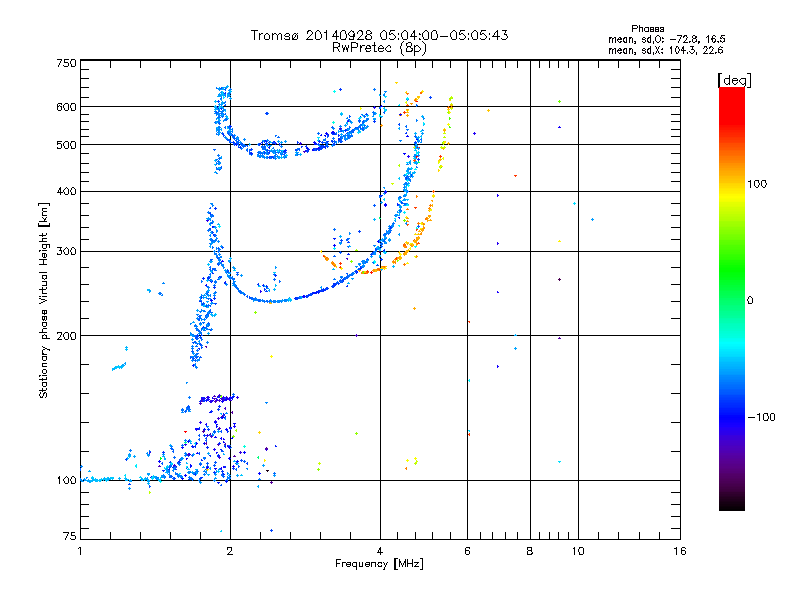The image size is (800, 600).
Task: Click the colorbar '0' tick label
Action: [750, 301]
